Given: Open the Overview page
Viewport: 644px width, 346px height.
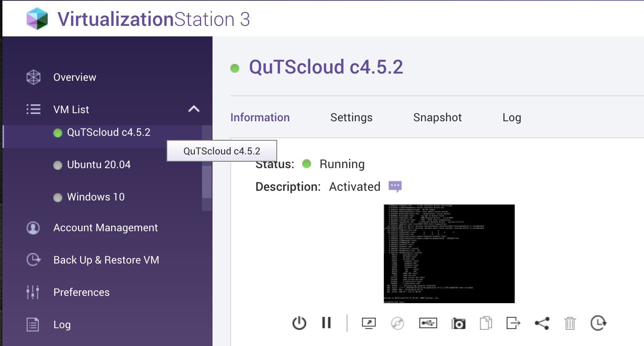Looking at the screenshot, I should (x=75, y=77).
